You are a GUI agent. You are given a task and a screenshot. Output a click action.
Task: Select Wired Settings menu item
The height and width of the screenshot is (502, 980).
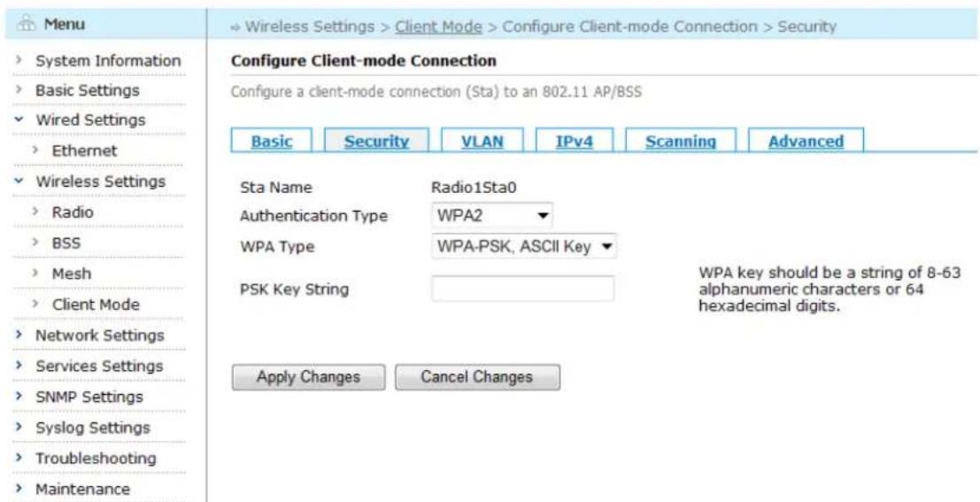pyautogui.click(x=90, y=120)
